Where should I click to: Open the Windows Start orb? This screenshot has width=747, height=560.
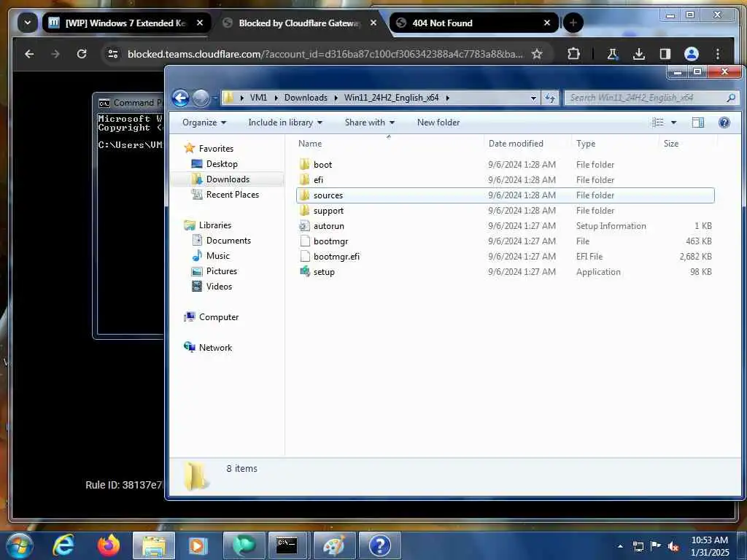(20, 545)
